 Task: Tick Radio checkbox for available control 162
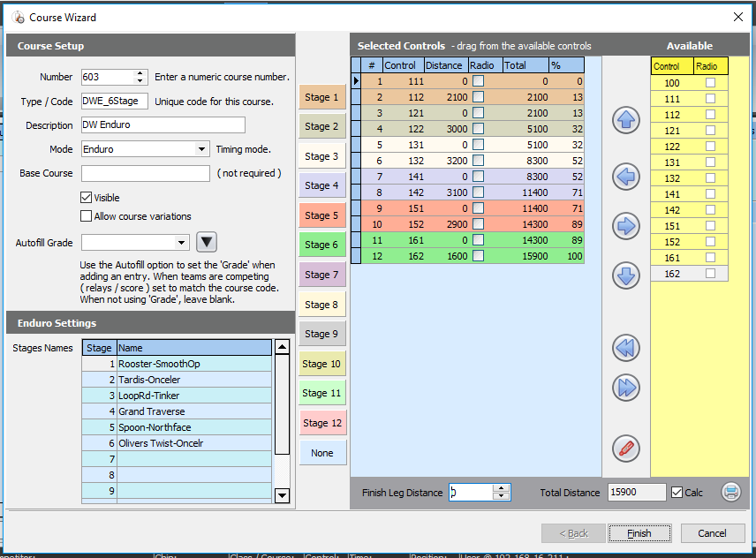tap(710, 274)
